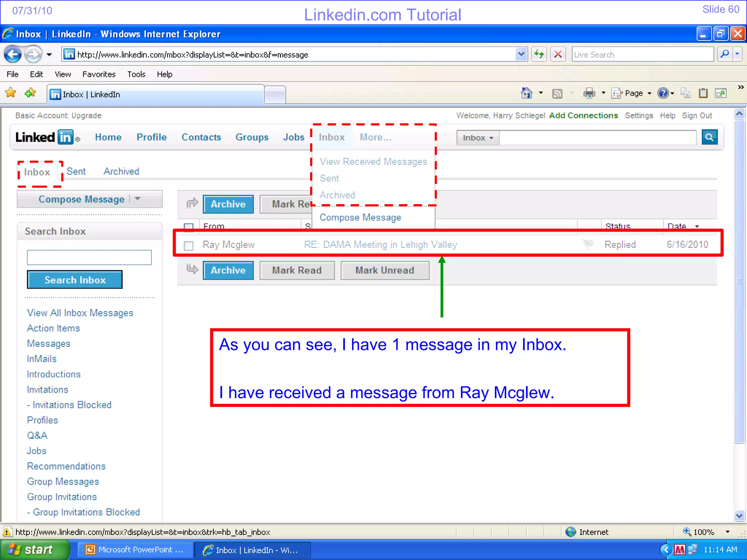Click the vertical scrollbar thumb
This screenshot has height=560, width=747.
click(739, 281)
